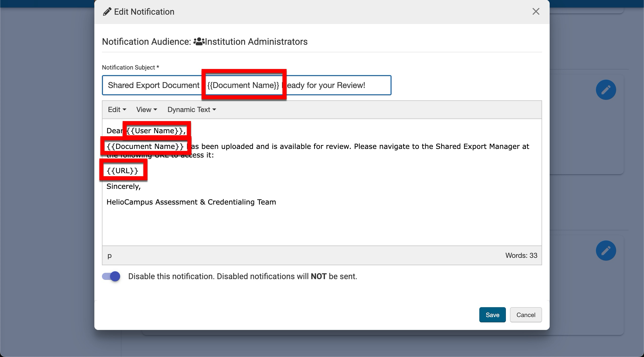Click the p element path in status bar

[x=110, y=256]
